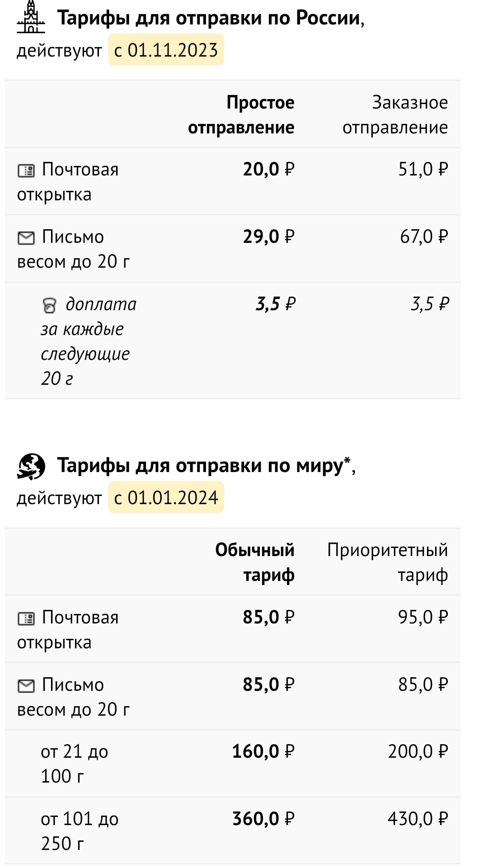Click the 20,0 ₽ postcard price
The image size is (488, 868).
[x=269, y=169]
